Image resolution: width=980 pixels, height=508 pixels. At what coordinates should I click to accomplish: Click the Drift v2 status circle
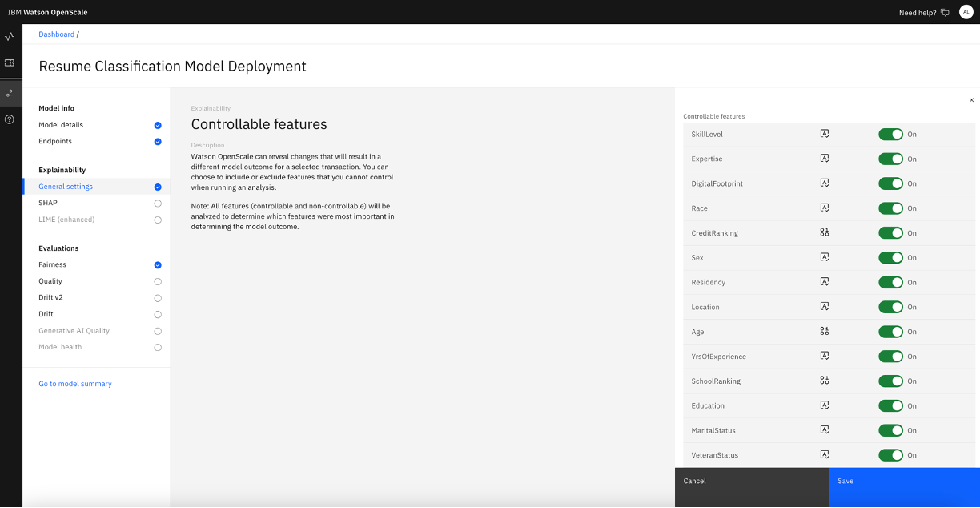coord(158,298)
